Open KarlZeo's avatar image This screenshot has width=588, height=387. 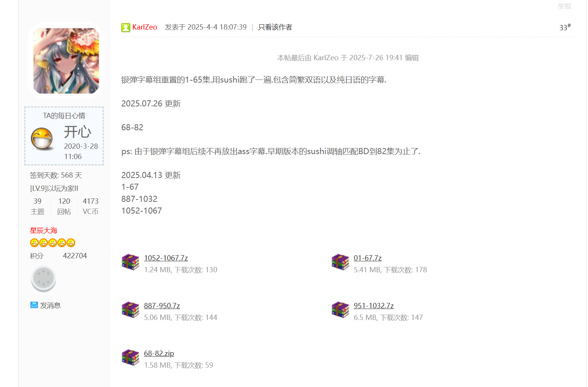point(66,61)
